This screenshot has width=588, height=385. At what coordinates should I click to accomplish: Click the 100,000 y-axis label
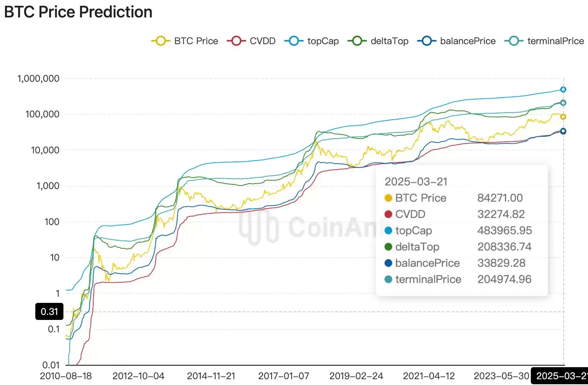point(43,114)
